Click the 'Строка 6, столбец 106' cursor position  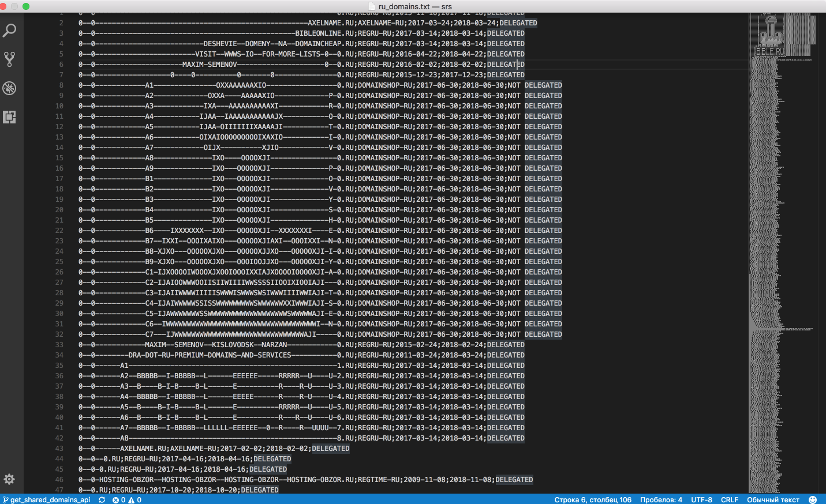coord(593,499)
